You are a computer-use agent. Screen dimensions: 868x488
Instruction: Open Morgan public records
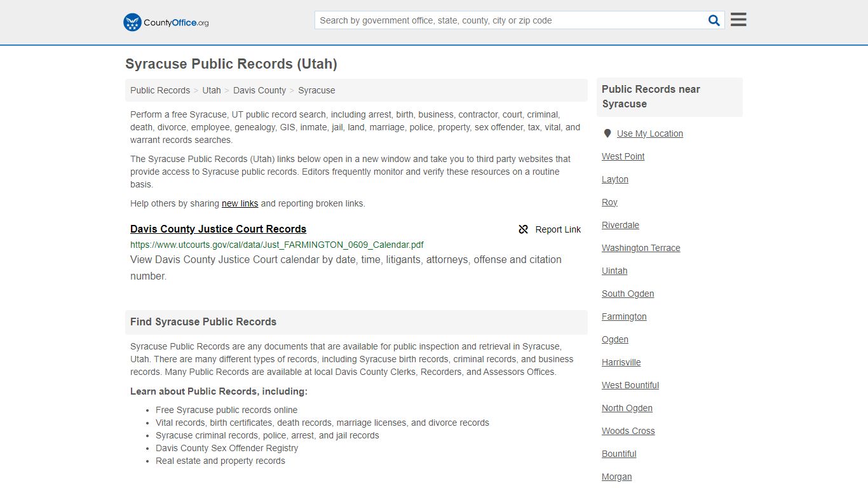pyautogui.click(x=616, y=477)
